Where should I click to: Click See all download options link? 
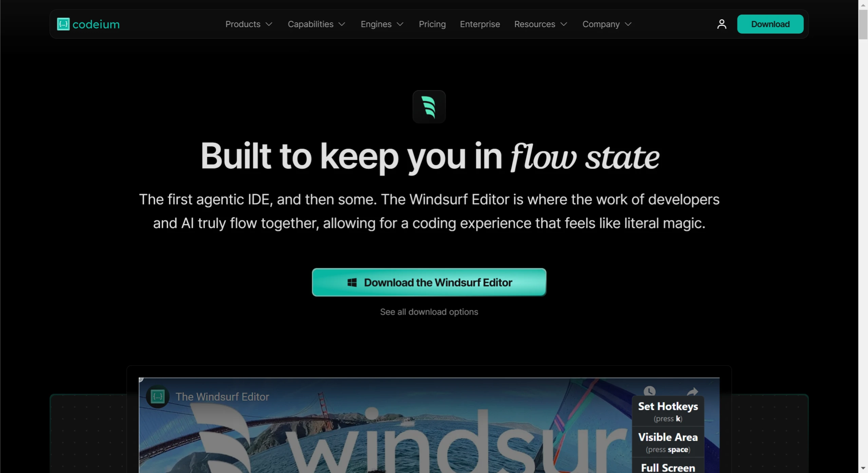point(429,311)
